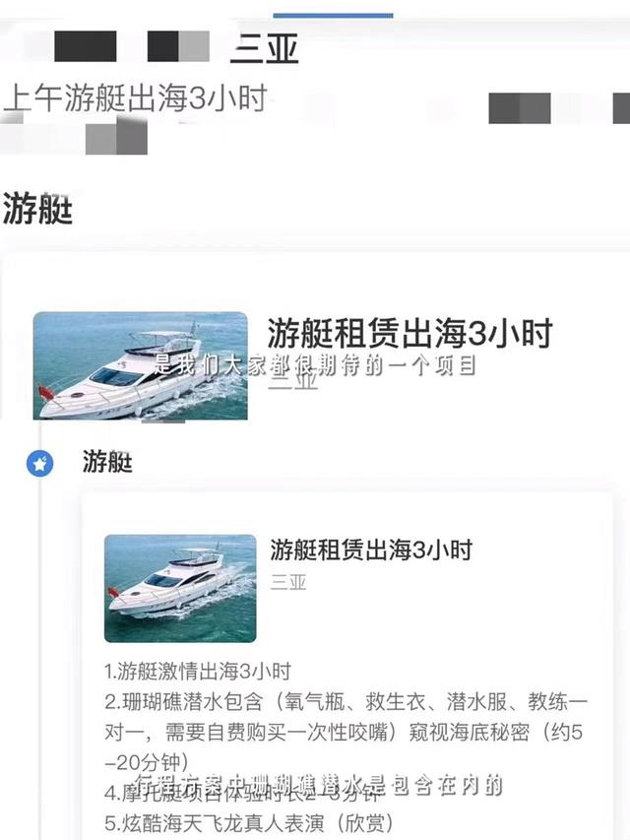Open the small yacht photo in card

tap(180, 588)
